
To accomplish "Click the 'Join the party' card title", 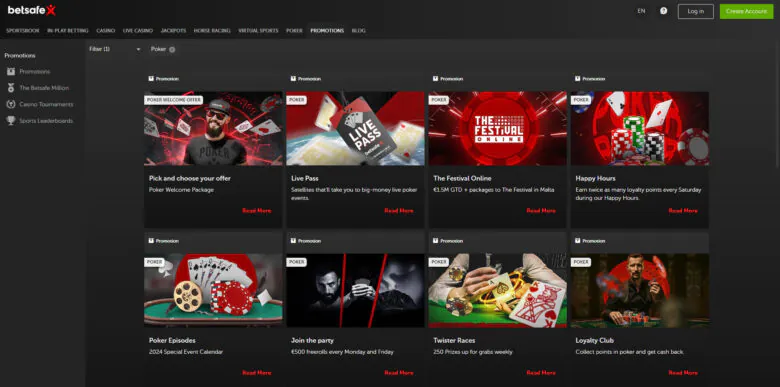I will [x=312, y=341].
